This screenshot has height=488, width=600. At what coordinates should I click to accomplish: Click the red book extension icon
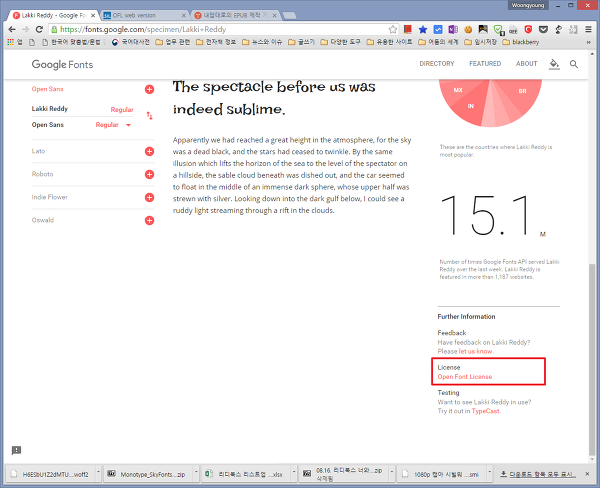408,29
